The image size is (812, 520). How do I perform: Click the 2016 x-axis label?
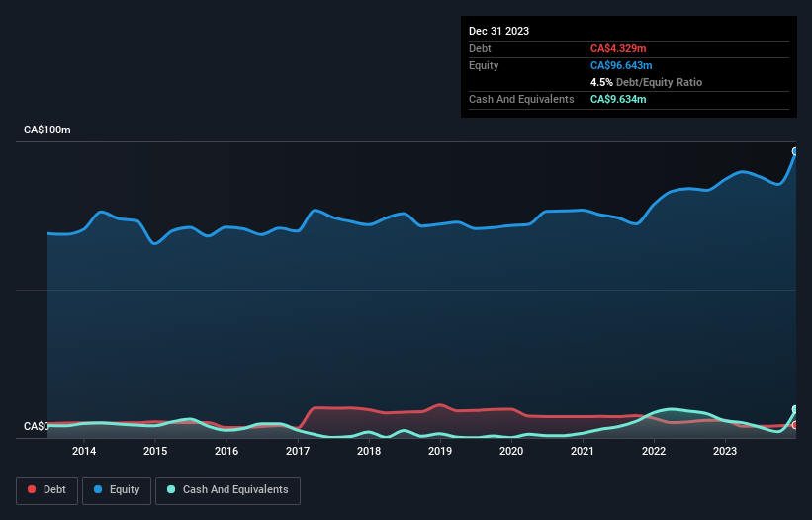click(x=226, y=451)
